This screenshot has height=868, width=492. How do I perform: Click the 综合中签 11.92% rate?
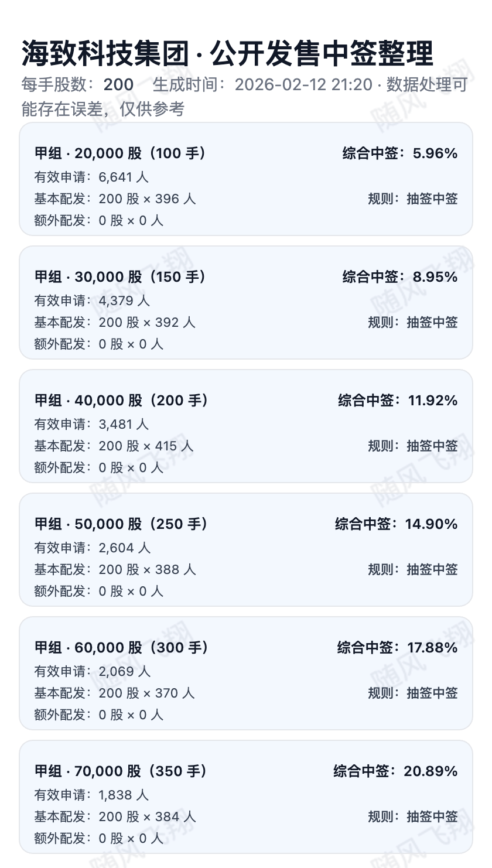coord(397,401)
